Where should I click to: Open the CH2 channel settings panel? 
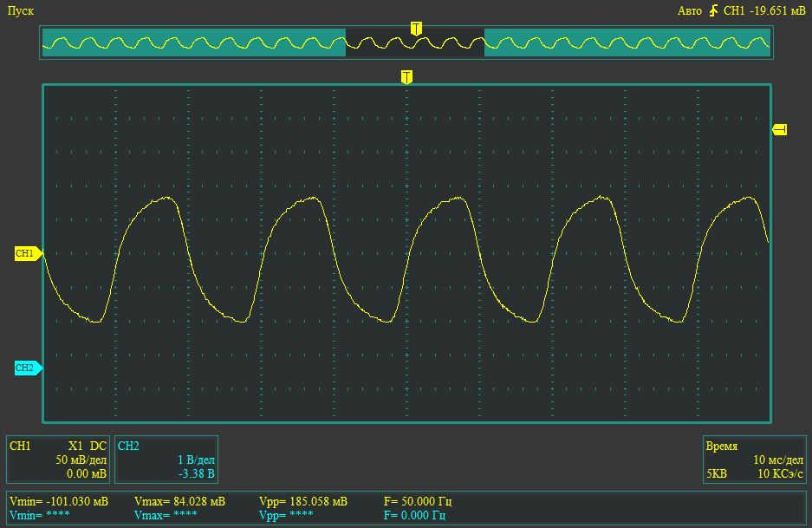(x=166, y=460)
